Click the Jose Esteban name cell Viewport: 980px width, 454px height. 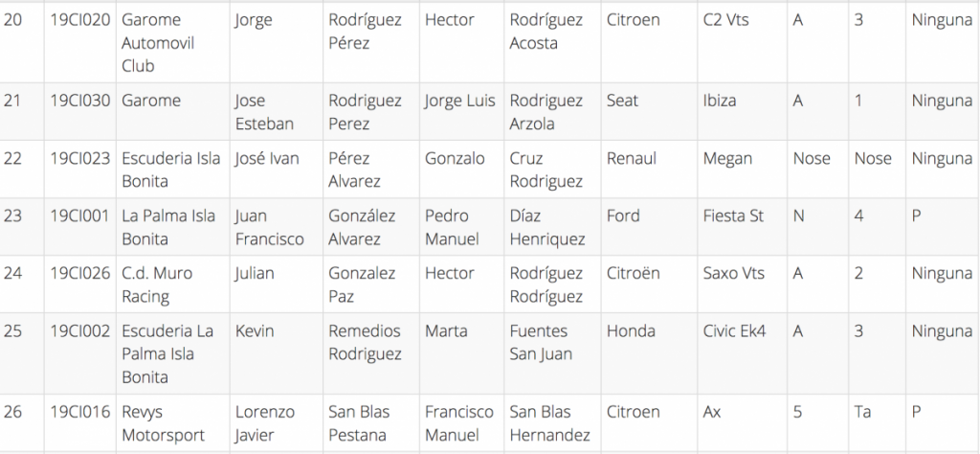[263, 112]
